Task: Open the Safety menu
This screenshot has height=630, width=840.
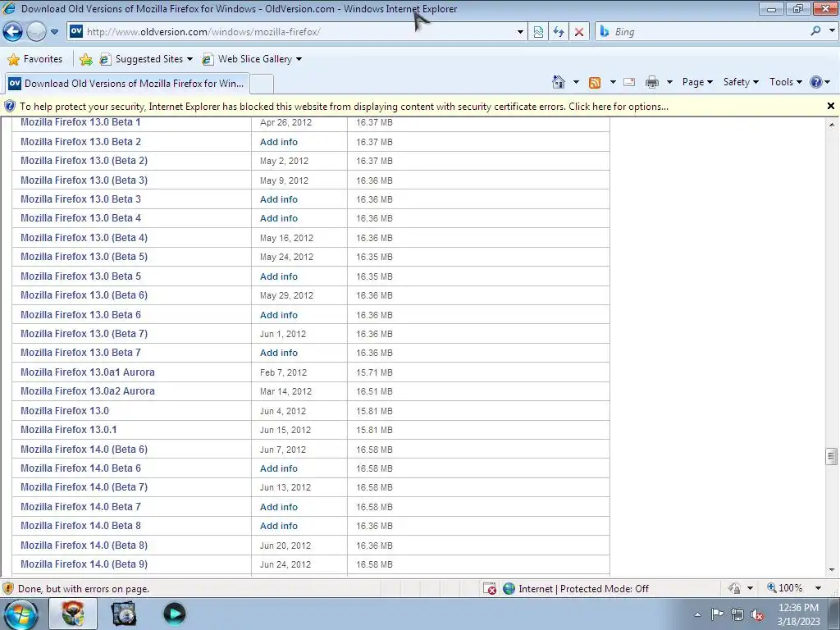Action: (x=741, y=82)
